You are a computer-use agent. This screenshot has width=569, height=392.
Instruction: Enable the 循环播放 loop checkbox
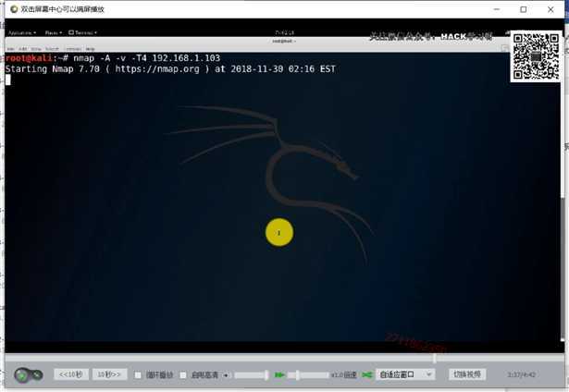pyautogui.click(x=138, y=375)
